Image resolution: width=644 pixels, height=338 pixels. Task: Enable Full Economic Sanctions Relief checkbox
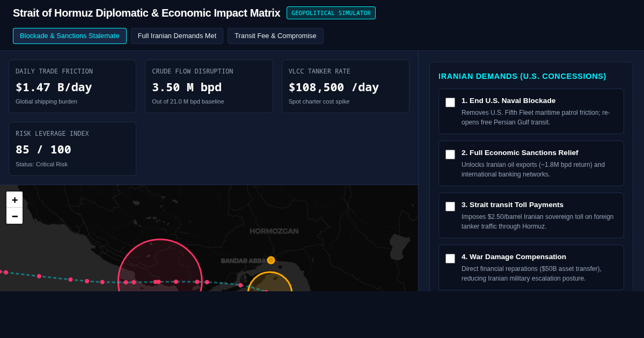450,155
